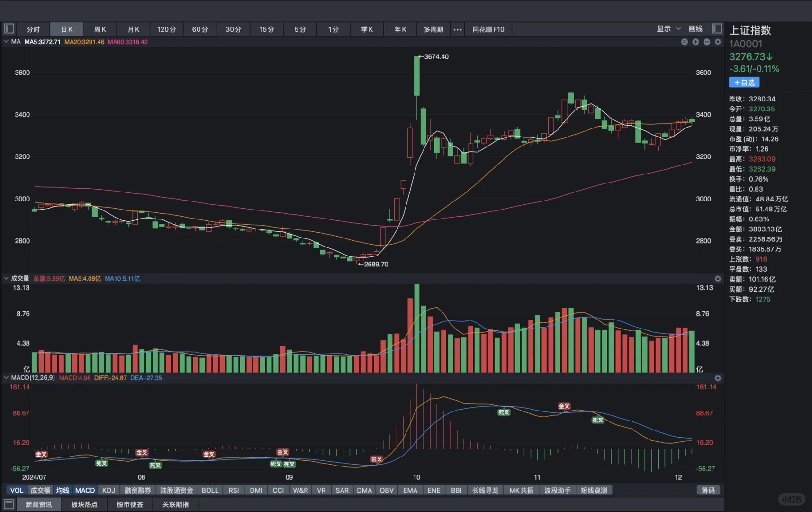Collapse the MA indicator row

point(6,41)
